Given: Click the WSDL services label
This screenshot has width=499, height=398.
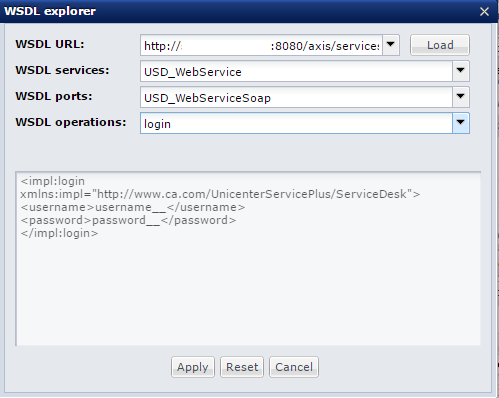Looking at the screenshot, I should point(62,70).
